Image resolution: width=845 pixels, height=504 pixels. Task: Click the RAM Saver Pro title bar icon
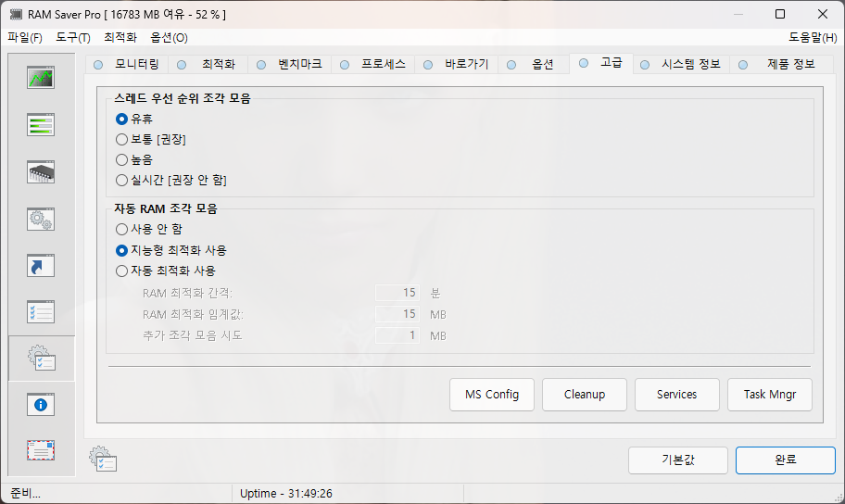tap(16, 15)
